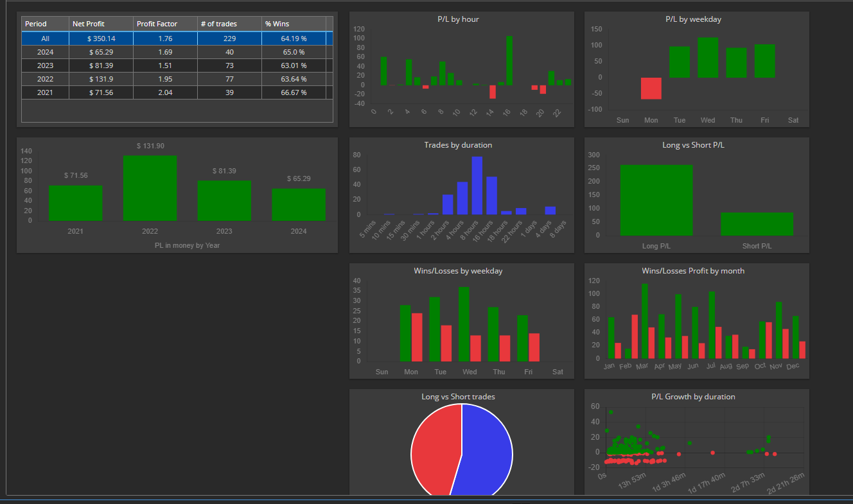Click the % Wins column header

click(x=294, y=24)
